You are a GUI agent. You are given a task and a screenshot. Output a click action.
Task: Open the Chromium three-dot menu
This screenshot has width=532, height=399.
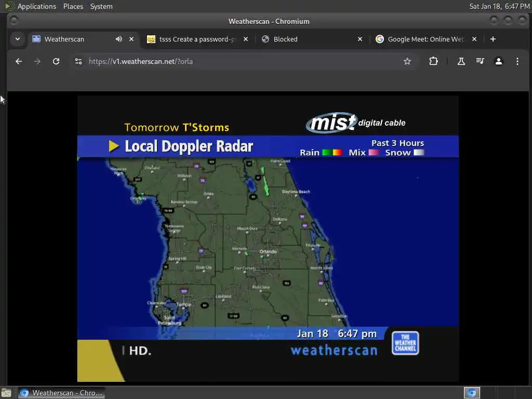pos(517,61)
